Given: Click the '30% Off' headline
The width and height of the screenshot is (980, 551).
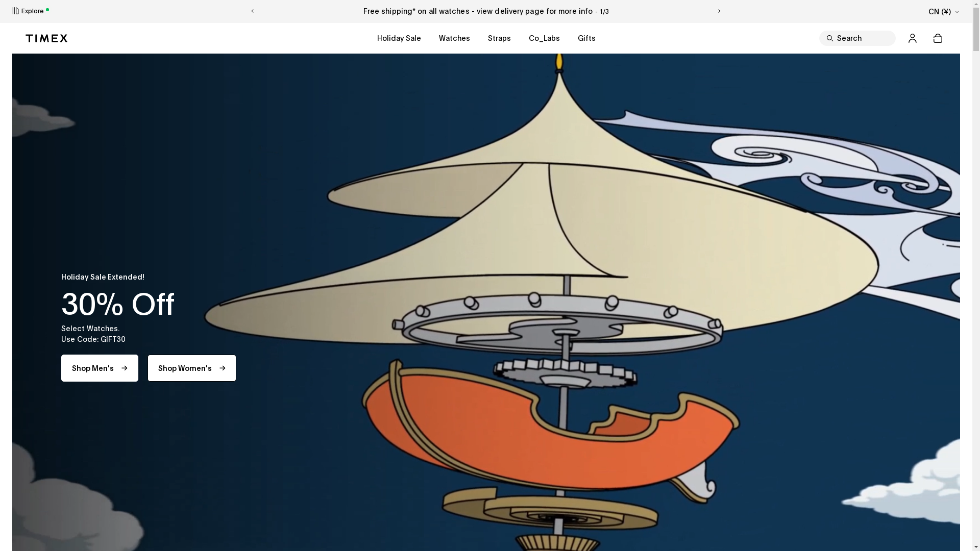Looking at the screenshot, I should [118, 305].
